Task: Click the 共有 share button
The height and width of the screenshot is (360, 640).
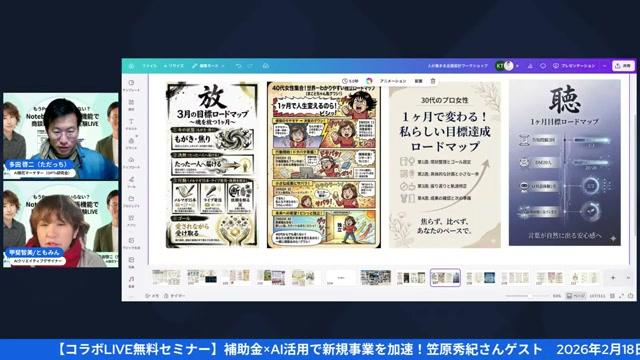Action: tap(623, 66)
